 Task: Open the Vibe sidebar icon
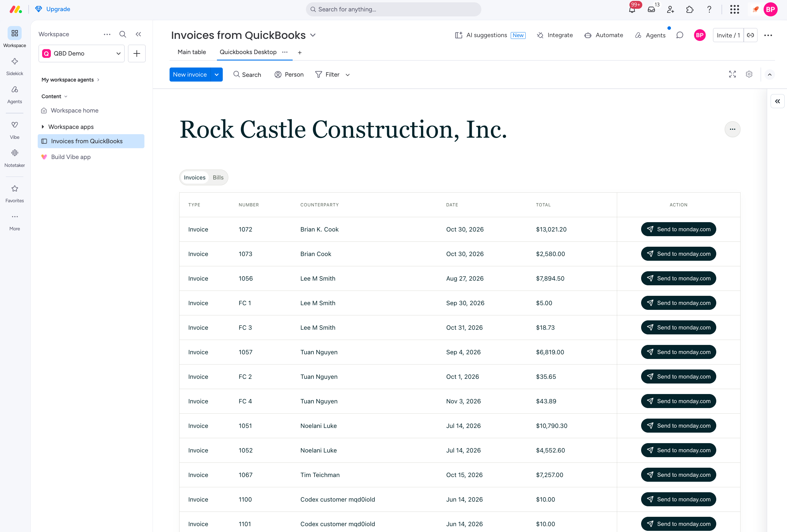click(15, 130)
